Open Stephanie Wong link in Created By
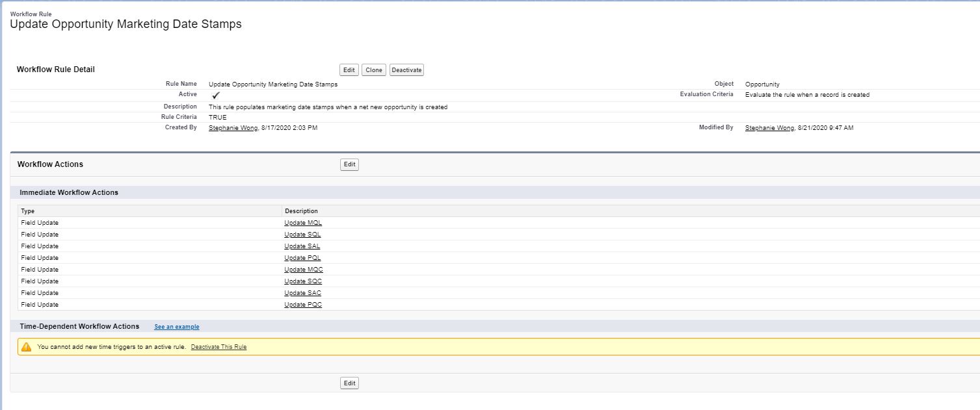This screenshot has height=410, width=980. pyautogui.click(x=233, y=128)
